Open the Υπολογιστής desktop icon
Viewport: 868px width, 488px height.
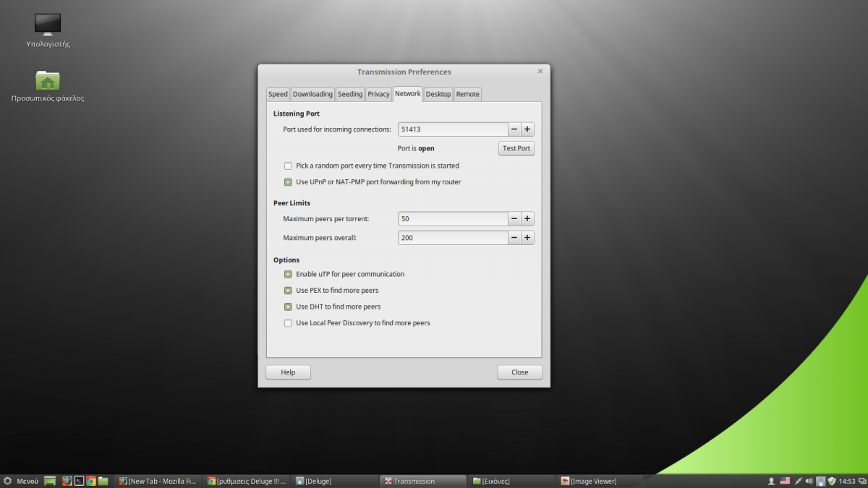(x=48, y=30)
